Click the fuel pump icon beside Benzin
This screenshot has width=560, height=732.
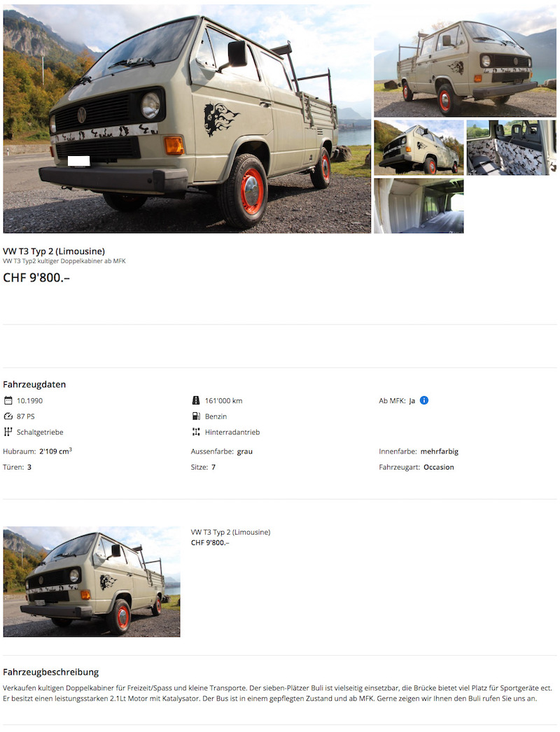tap(196, 416)
